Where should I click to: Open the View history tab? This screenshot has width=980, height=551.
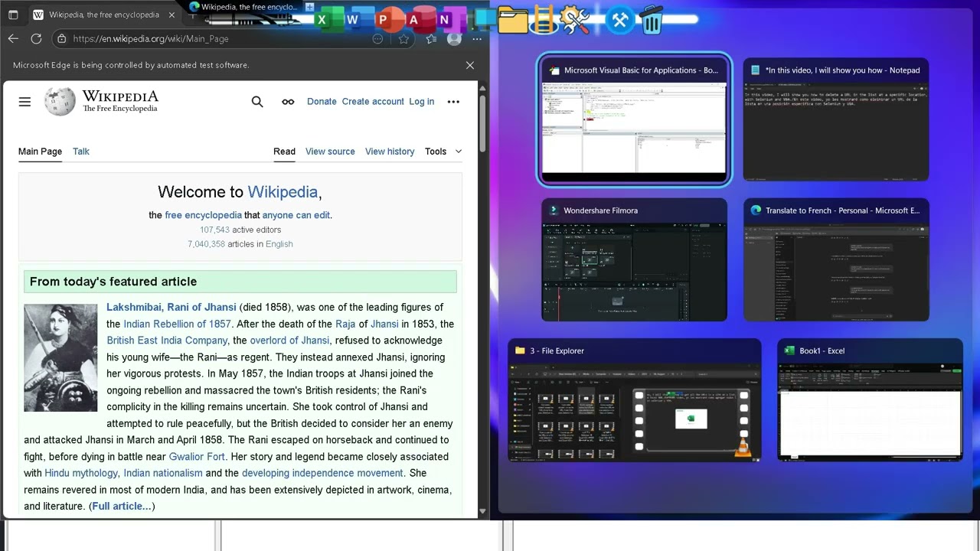click(x=390, y=151)
